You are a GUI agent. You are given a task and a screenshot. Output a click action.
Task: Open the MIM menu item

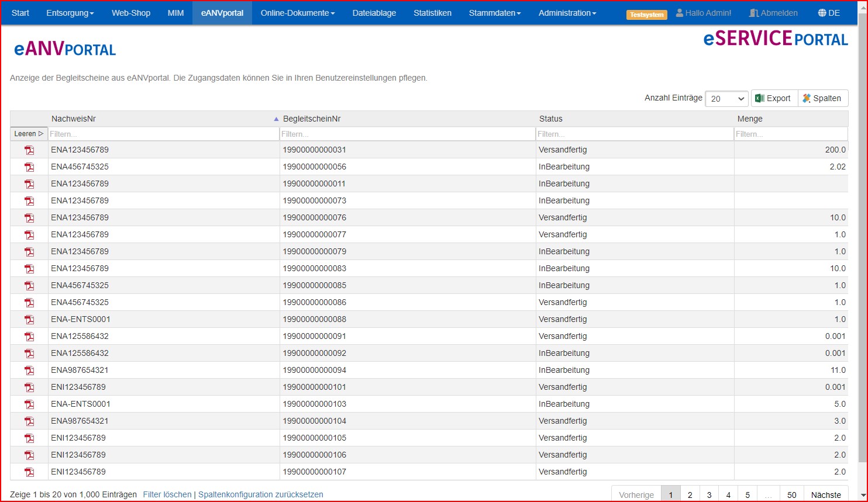point(175,13)
